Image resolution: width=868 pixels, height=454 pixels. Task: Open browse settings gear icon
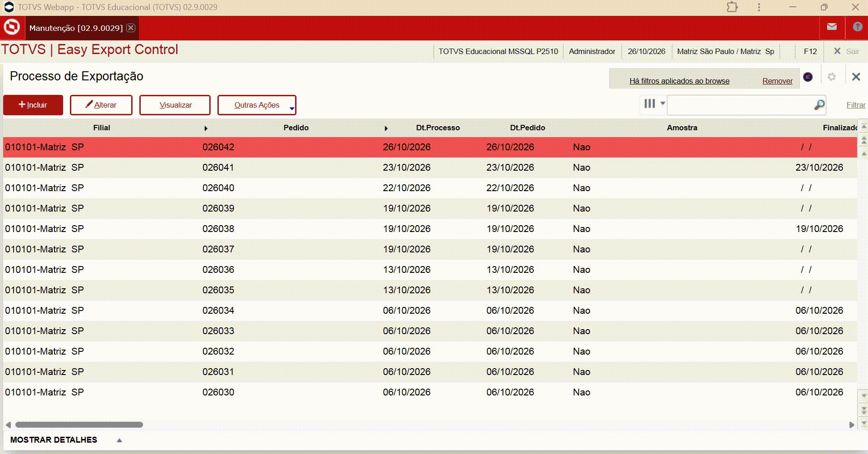(831, 77)
